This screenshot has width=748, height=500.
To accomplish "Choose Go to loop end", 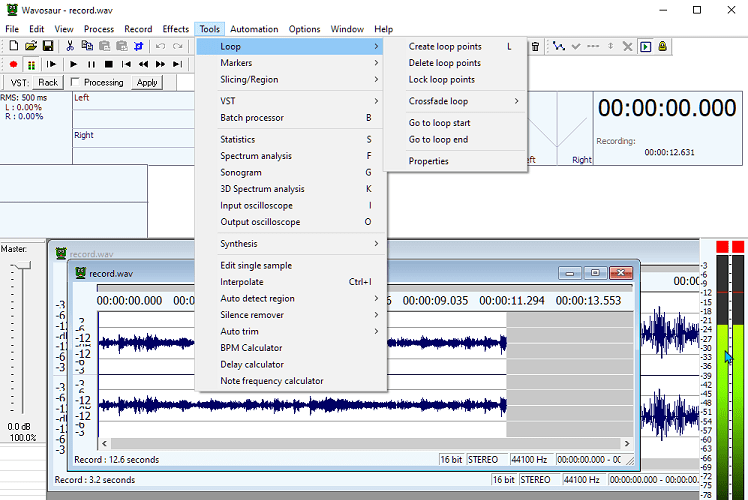I will point(456,140).
